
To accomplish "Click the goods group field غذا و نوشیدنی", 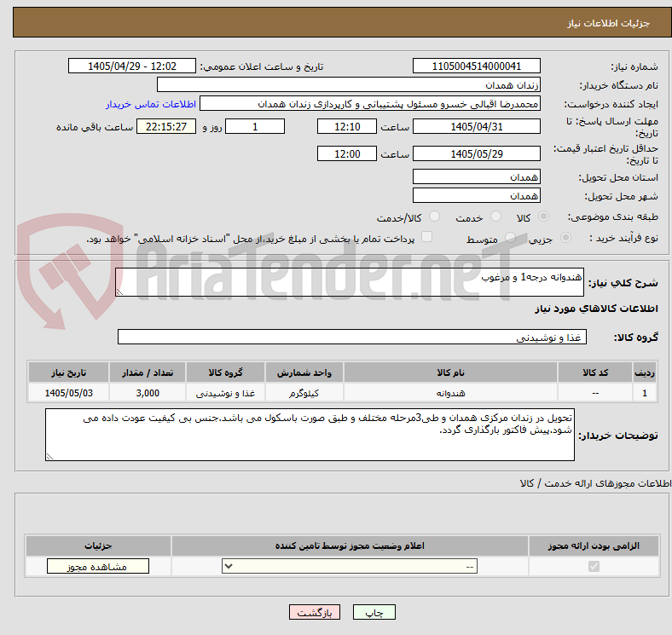I will coord(352,338).
